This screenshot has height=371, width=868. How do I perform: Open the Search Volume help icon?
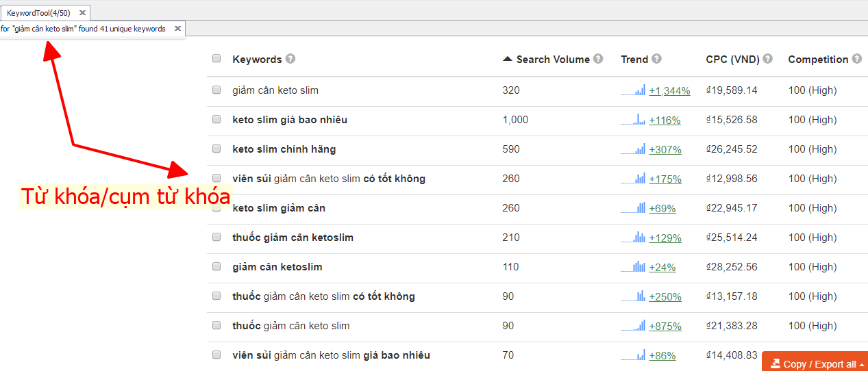coord(598,59)
